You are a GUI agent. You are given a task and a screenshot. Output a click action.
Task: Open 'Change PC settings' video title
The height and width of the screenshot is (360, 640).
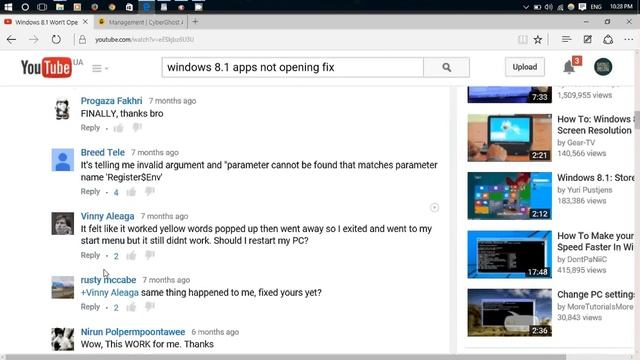point(596,295)
